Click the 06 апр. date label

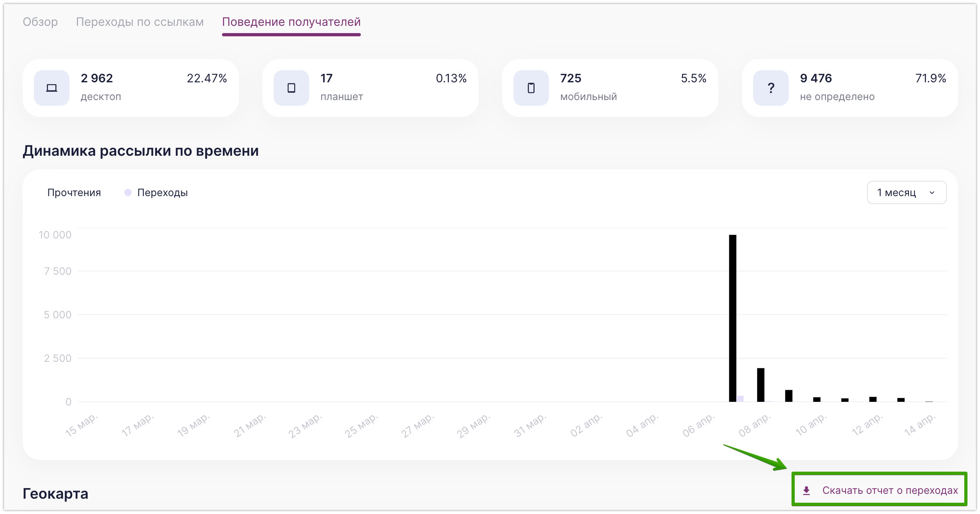699,425
